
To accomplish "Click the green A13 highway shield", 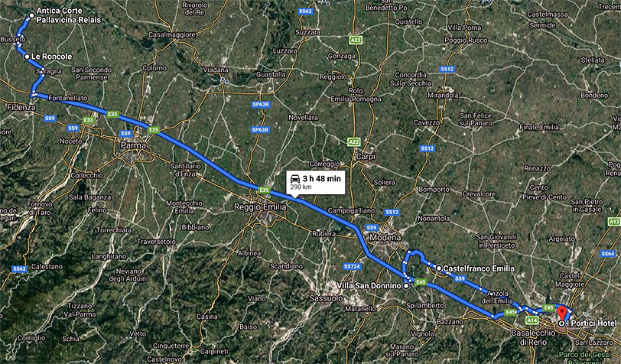I will pyautogui.click(x=615, y=222).
